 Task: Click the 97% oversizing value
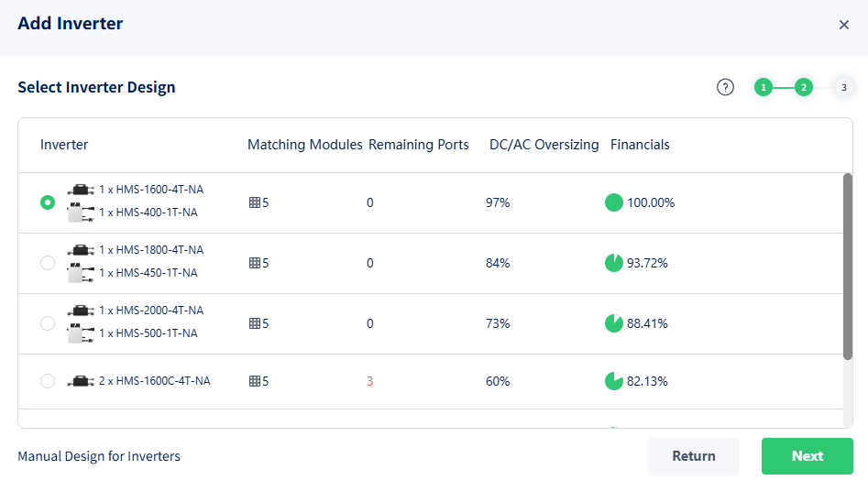click(498, 202)
